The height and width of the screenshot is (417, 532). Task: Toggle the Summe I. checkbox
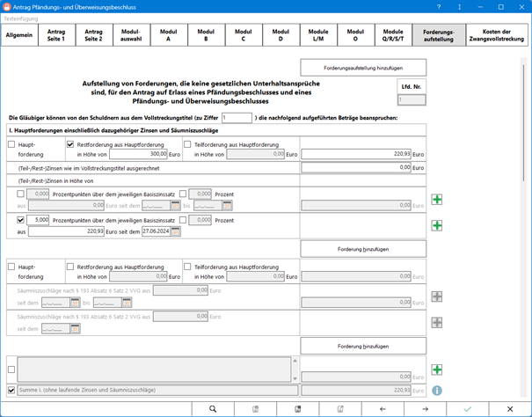pyautogui.click(x=11, y=389)
